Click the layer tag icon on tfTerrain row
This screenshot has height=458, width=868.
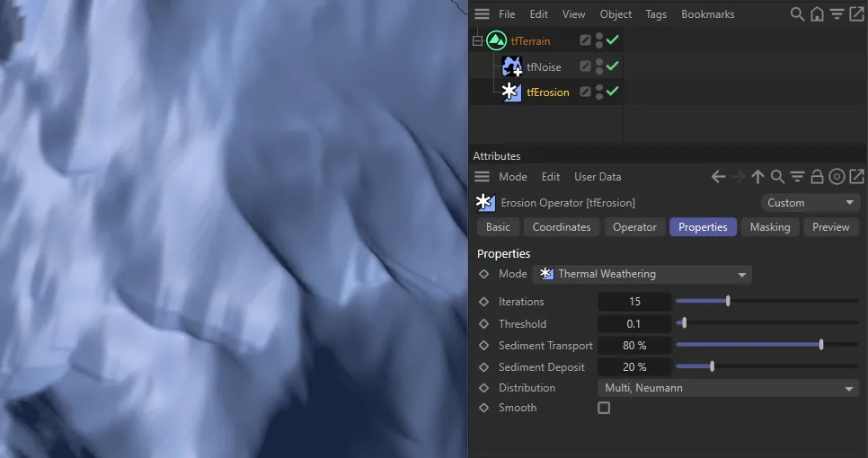[x=585, y=40]
